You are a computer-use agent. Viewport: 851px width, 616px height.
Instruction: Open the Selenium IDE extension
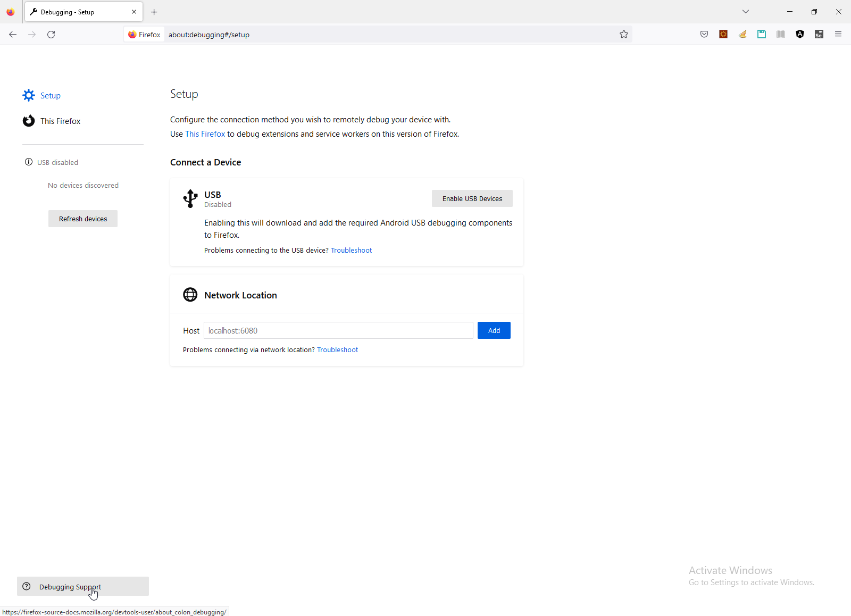coord(819,35)
